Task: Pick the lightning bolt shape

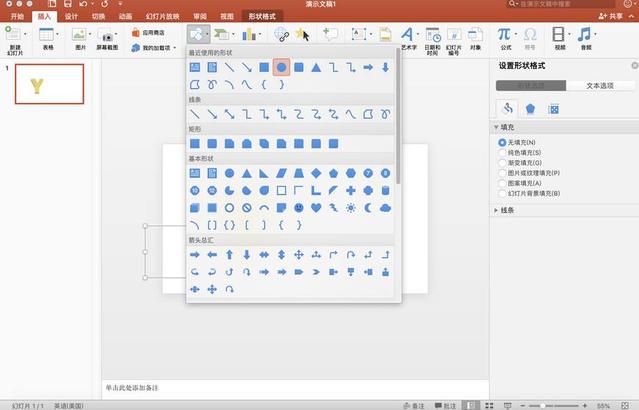Action: (333, 208)
